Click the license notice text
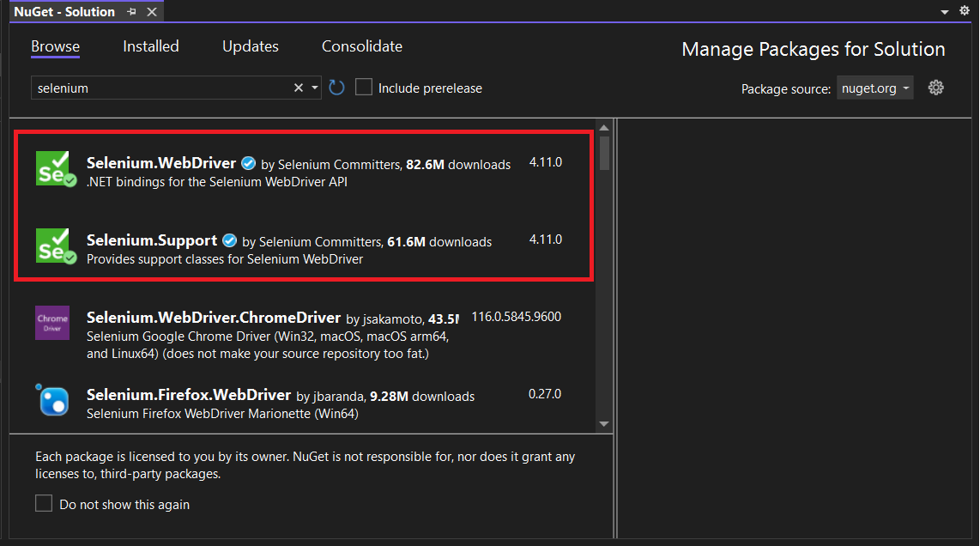Viewport: 980px width, 546px height. coord(305,465)
